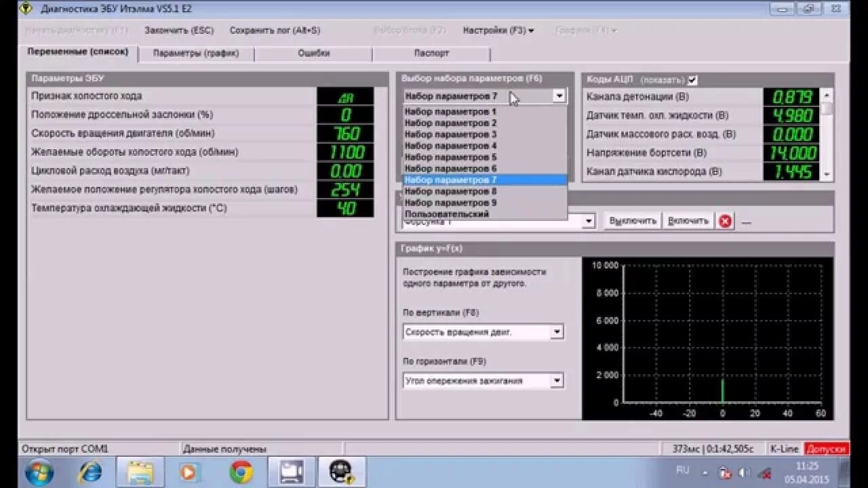Expand the По горизонтали (F9) dropdown
The image size is (868, 488).
click(557, 381)
